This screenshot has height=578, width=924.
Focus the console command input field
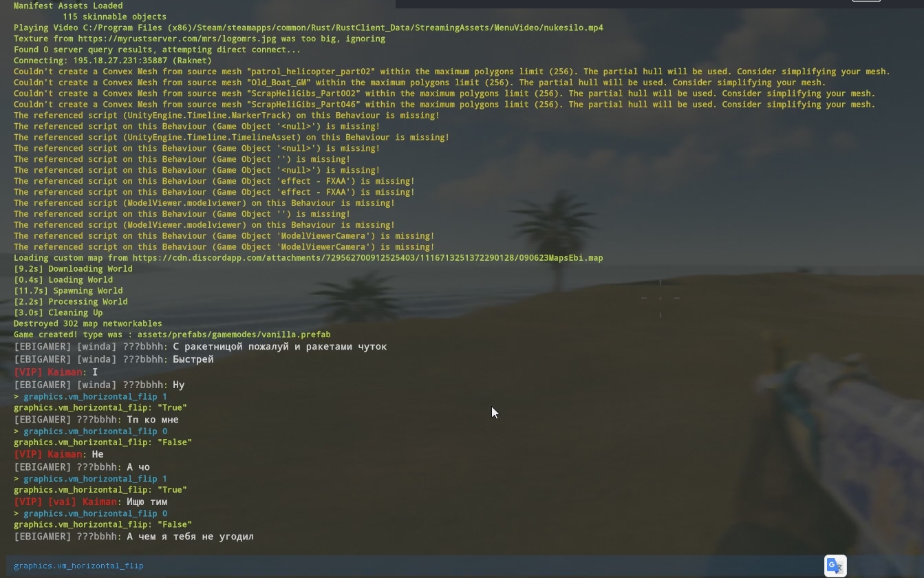pos(413,566)
